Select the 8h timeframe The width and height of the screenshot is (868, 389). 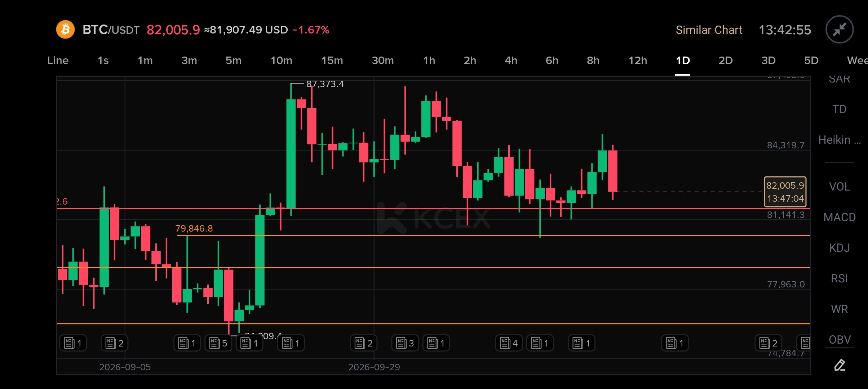[593, 61]
